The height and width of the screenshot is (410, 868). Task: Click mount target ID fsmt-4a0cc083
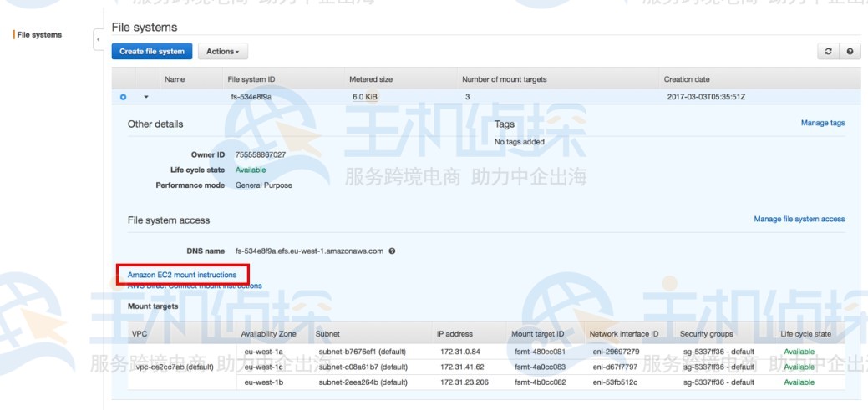pos(540,367)
